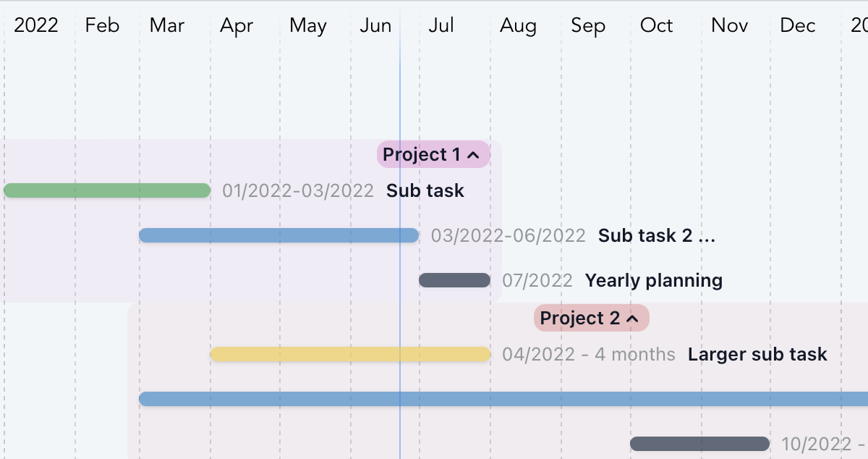Click the "04/2022 - 4 months" date label
The height and width of the screenshot is (459, 868).
588,355
